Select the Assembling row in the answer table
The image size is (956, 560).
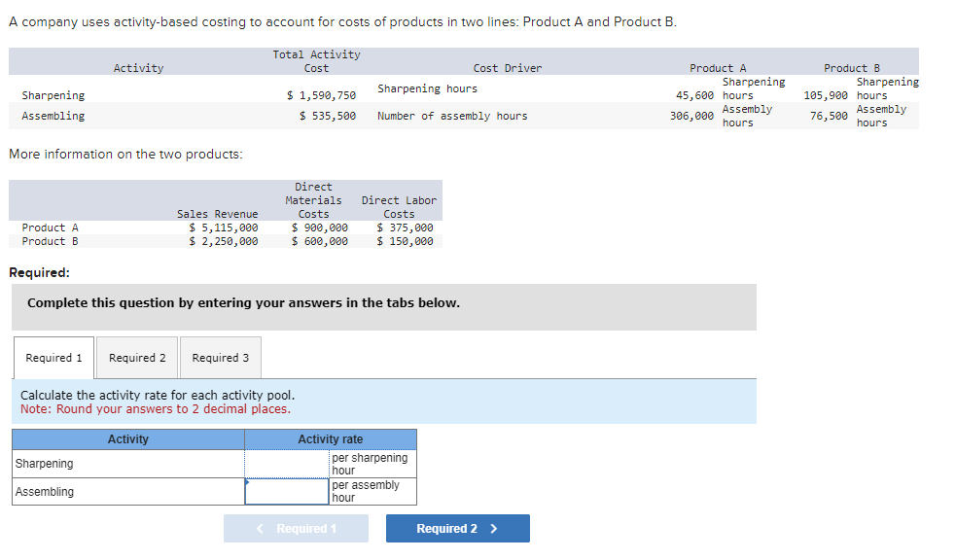coord(126,491)
